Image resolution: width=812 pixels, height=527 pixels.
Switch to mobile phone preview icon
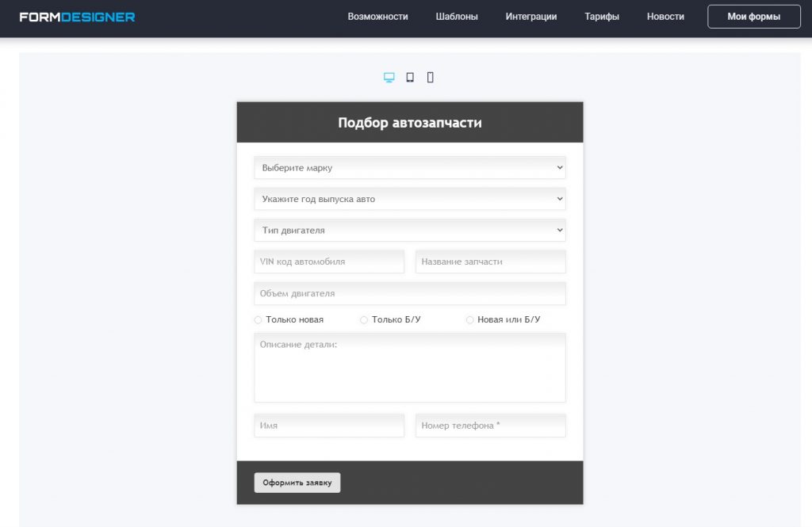pos(431,78)
